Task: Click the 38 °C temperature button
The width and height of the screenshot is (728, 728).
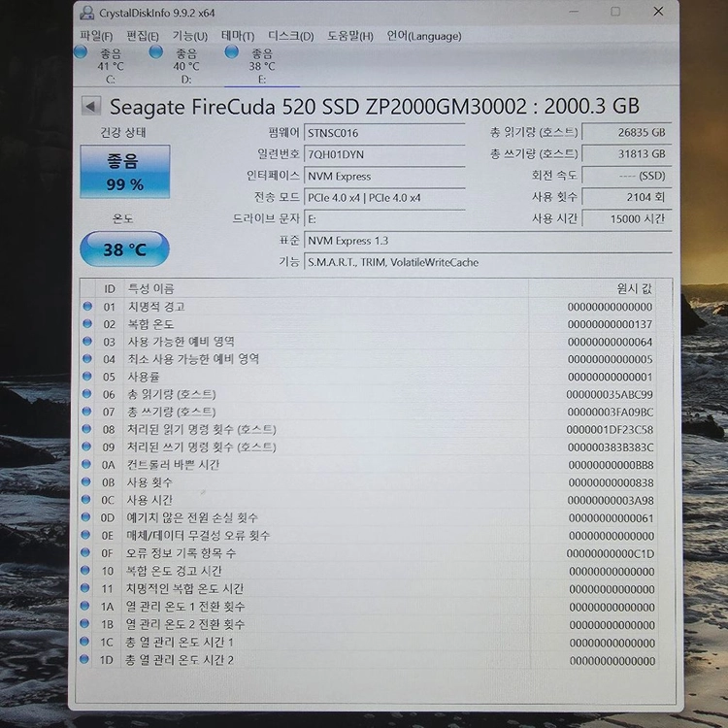Action: pos(124,249)
